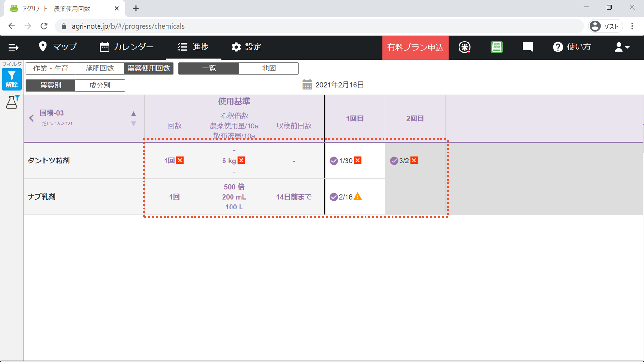Switch to 成分別 view

coord(100,85)
